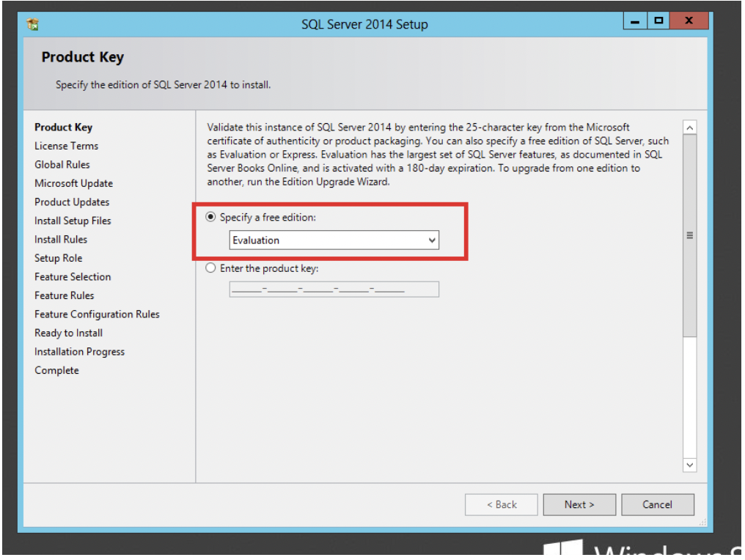Click the scrollbar down arrow
The width and height of the screenshot is (745, 560).
click(x=689, y=465)
